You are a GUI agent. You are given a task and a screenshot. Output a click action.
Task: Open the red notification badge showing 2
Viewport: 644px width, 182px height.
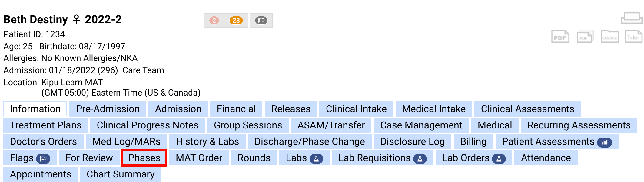click(x=215, y=20)
